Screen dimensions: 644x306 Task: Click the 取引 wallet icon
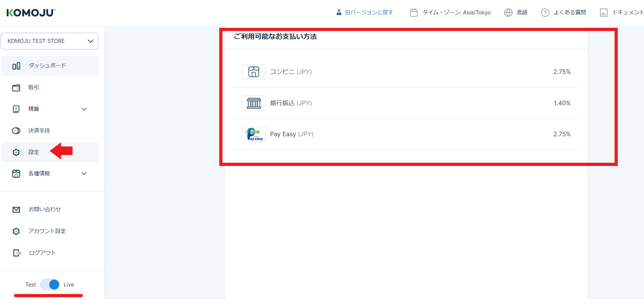coord(16,88)
